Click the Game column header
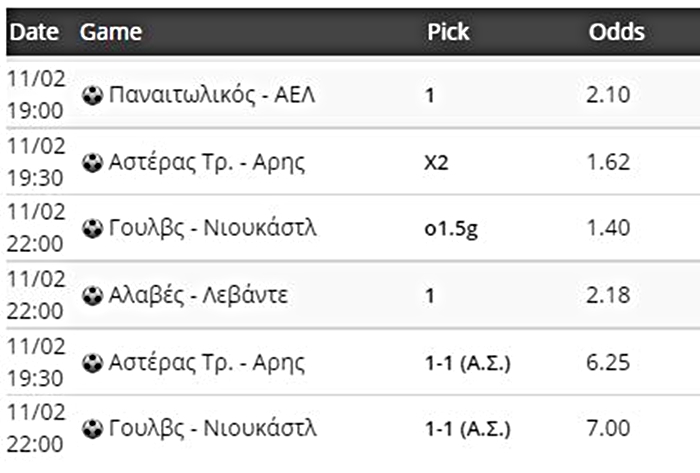This screenshot has width=700, height=473. pos(110,32)
